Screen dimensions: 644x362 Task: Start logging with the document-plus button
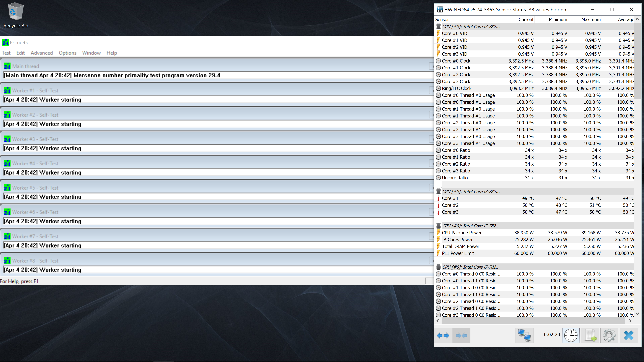tap(590, 335)
